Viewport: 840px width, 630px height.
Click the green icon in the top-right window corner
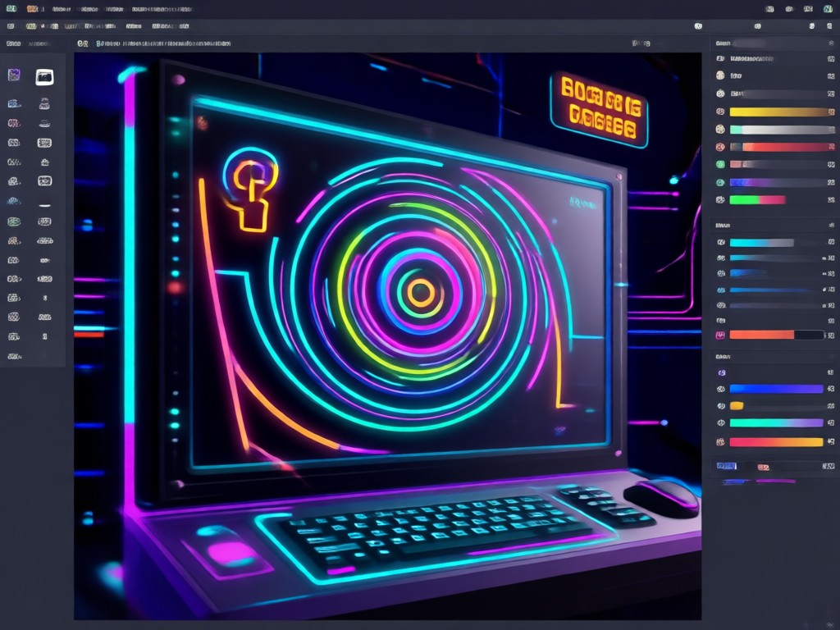tap(828, 9)
